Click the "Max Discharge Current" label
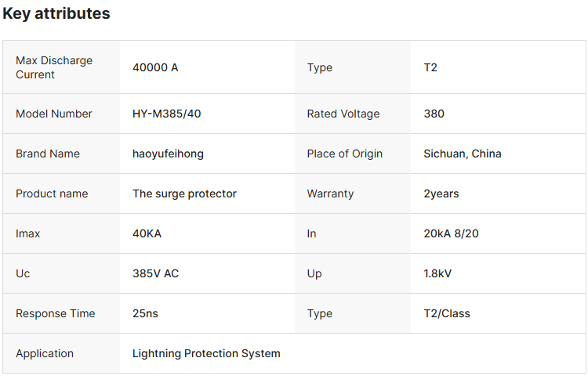The width and height of the screenshot is (588, 376). click(x=54, y=67)
